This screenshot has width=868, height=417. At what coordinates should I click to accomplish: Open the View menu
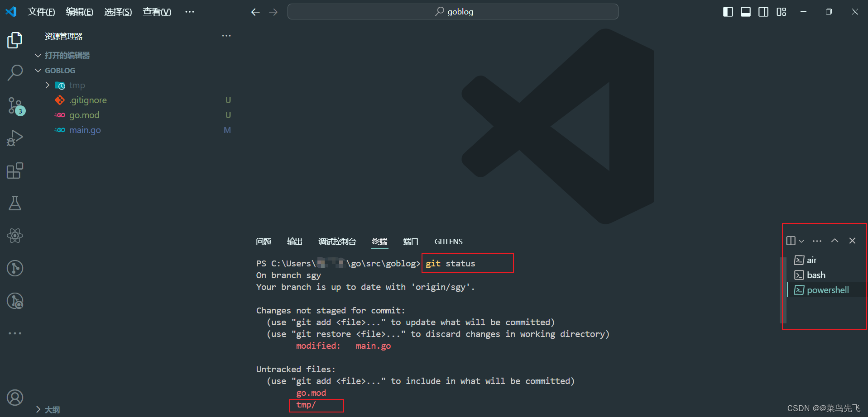tap(157, 12)
